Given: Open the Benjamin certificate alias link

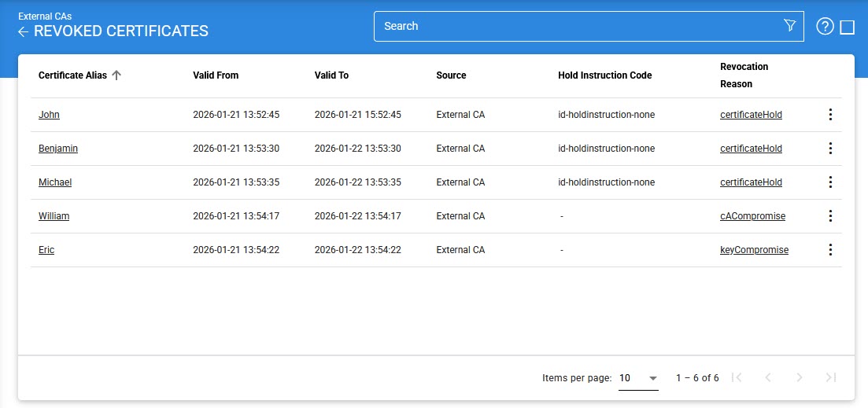Looking at the screenshot, I should 58,149.
